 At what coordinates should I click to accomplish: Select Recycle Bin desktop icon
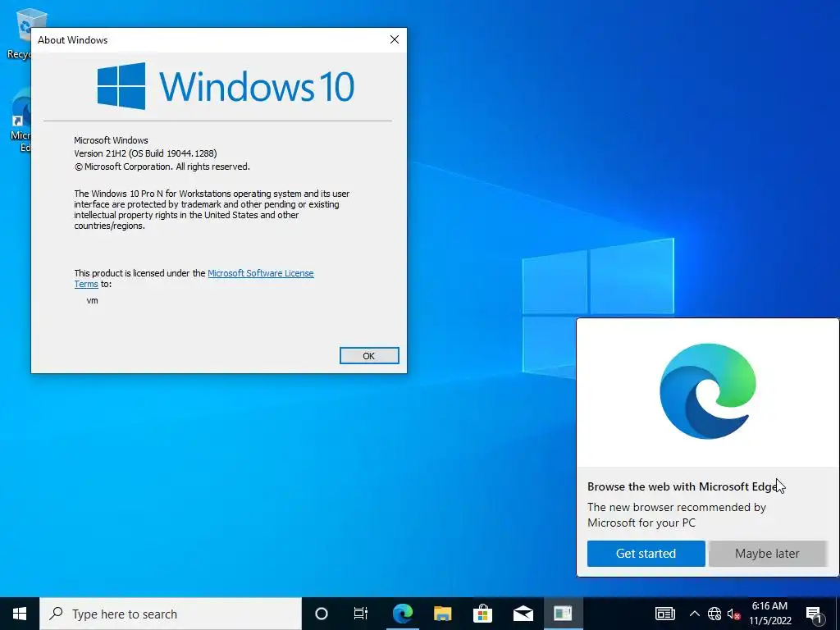21,34
